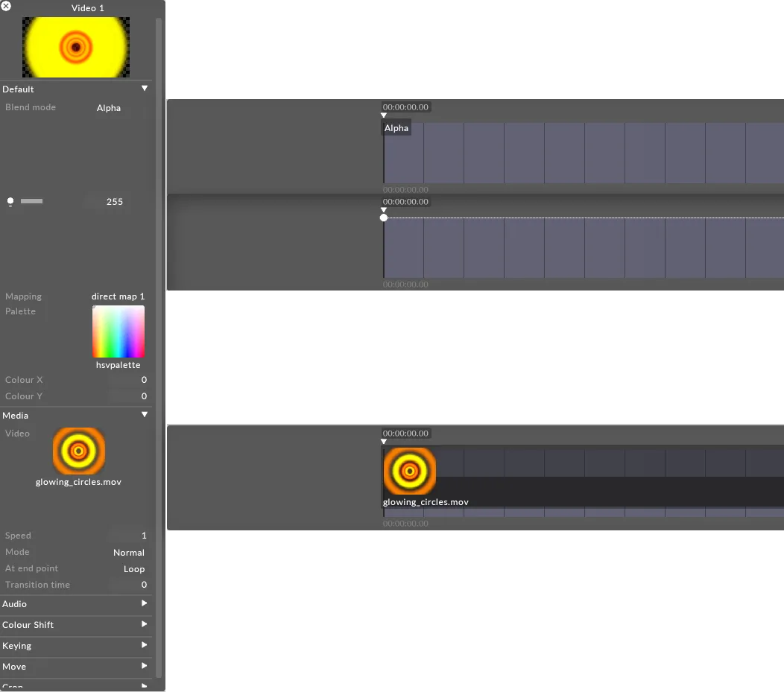Click the opacity dot icon beside the 255 slider
The width and height of the screenshot is (784, 692).
coord(10,201)
